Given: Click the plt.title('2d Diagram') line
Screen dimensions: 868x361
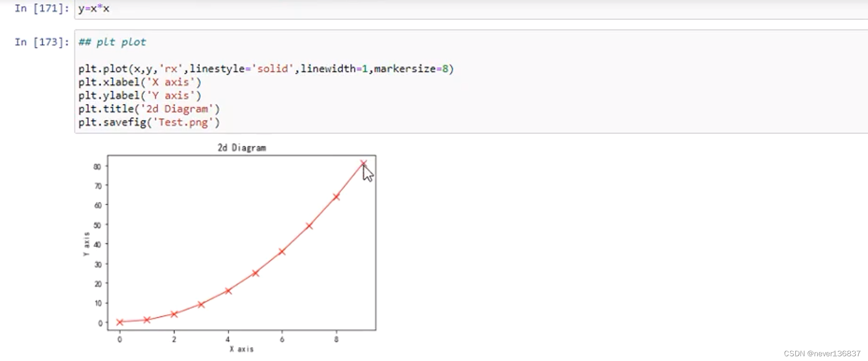Looking at the screenshot, I should pyautogui.click(x=149, y=109).
